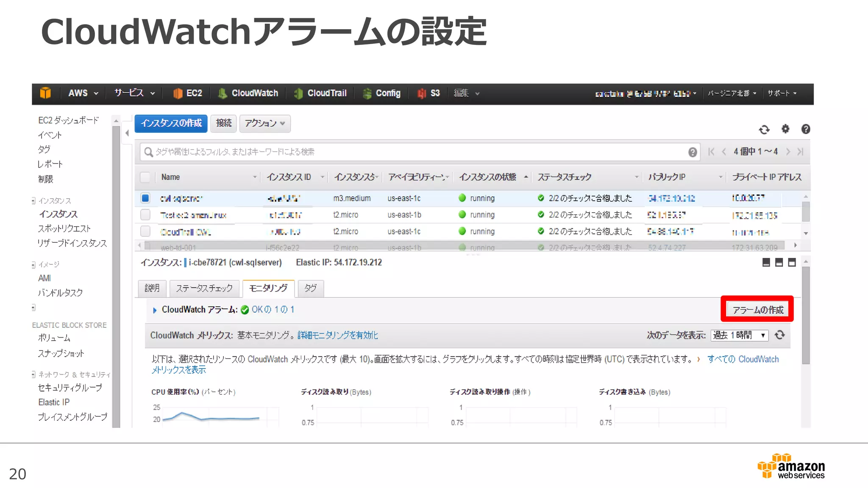This screenshot has height=488, width=868.
Task: Go to the first page of instances
Action: point(712,152)
